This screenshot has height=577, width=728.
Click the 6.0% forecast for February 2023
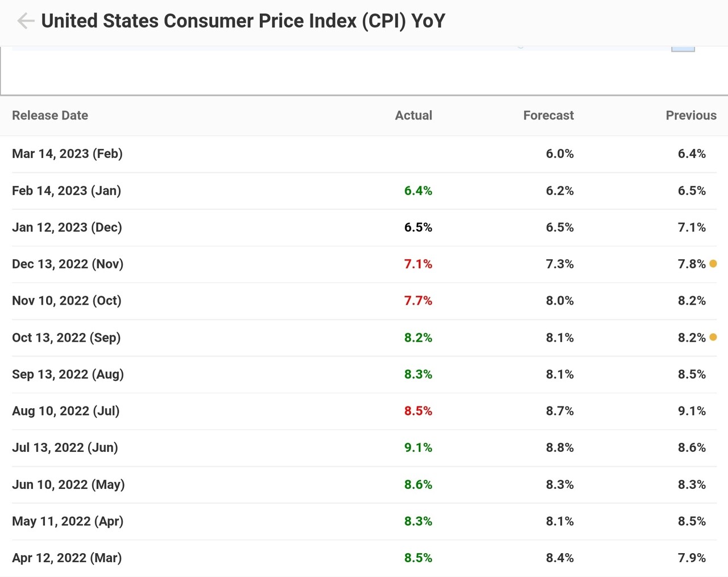tap(559, 153)
